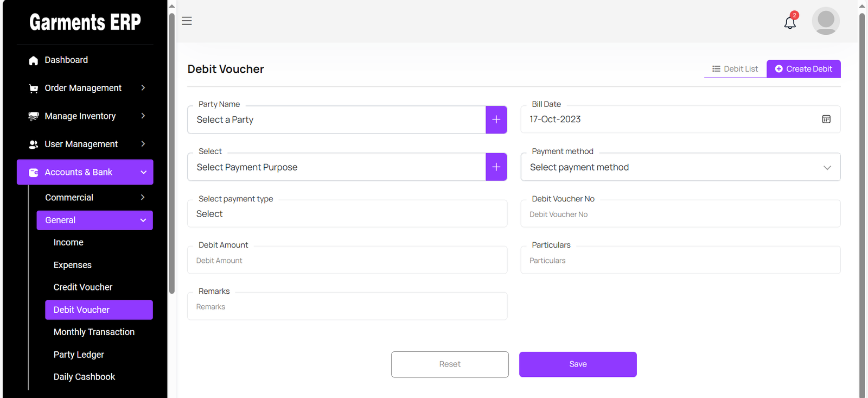
Task: Open the notification bell icon
Action: (790, 22)
